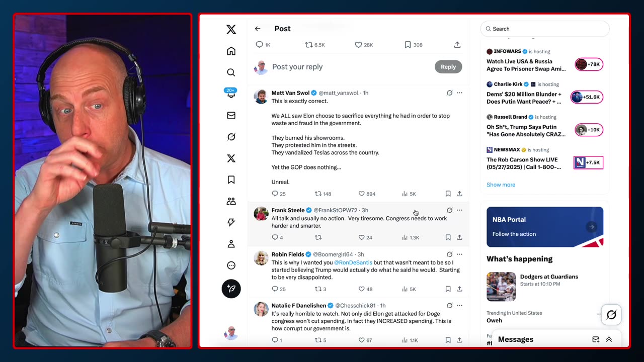Image resolution: width=644 pixels, height=362 pixels.
Task: Join Charlie Kirk live space +51.6K
Action: [587, 97]
